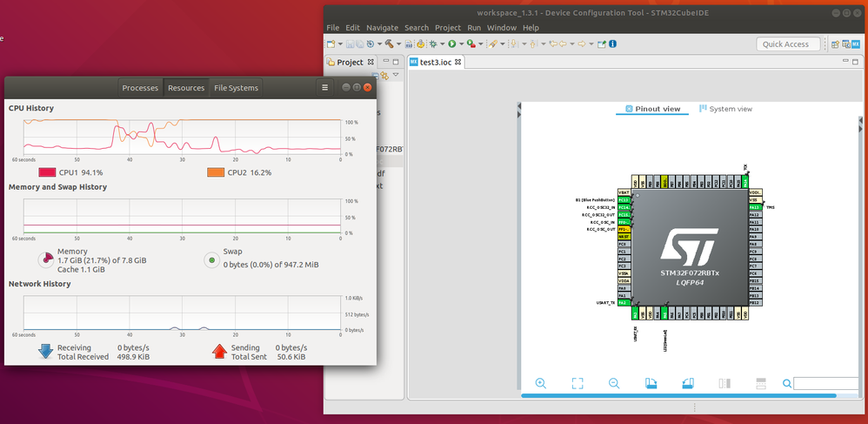Minimize the Project Explorer panel
The height and width of the screenshot is (424, 868).
click(x=386, y=62)
